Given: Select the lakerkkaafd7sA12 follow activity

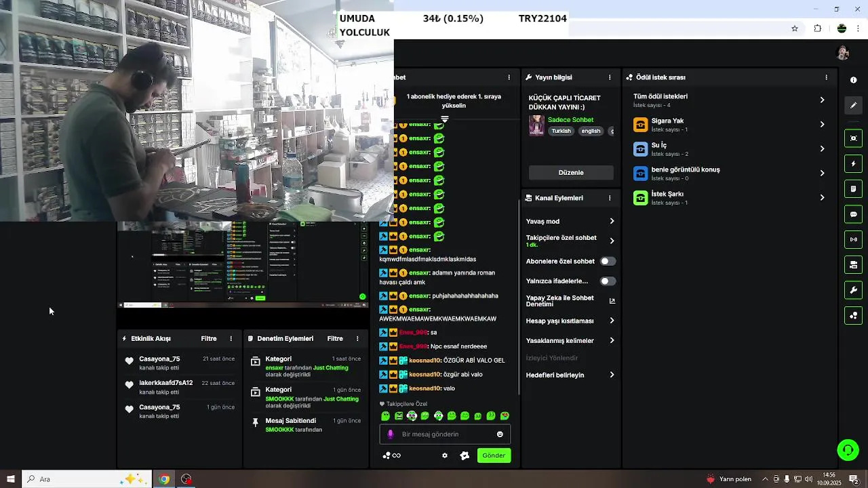Looking at the screenshot, I should (178, 387).
